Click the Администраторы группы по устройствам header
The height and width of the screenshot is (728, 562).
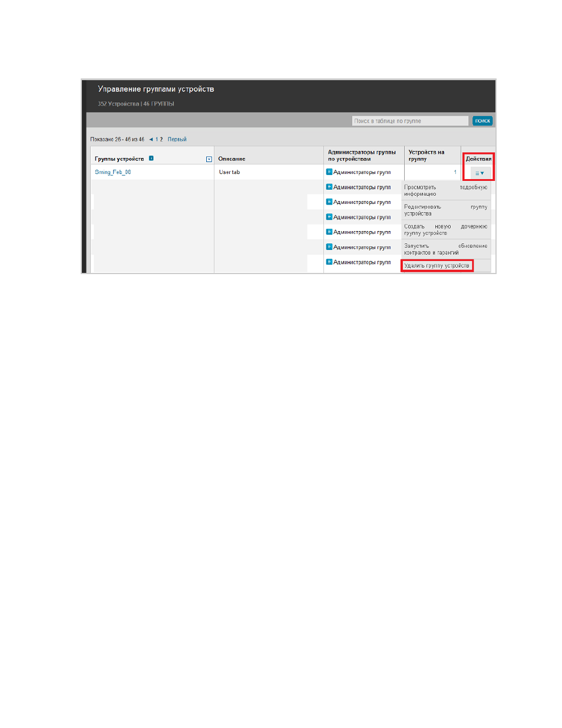click(362, 156)
